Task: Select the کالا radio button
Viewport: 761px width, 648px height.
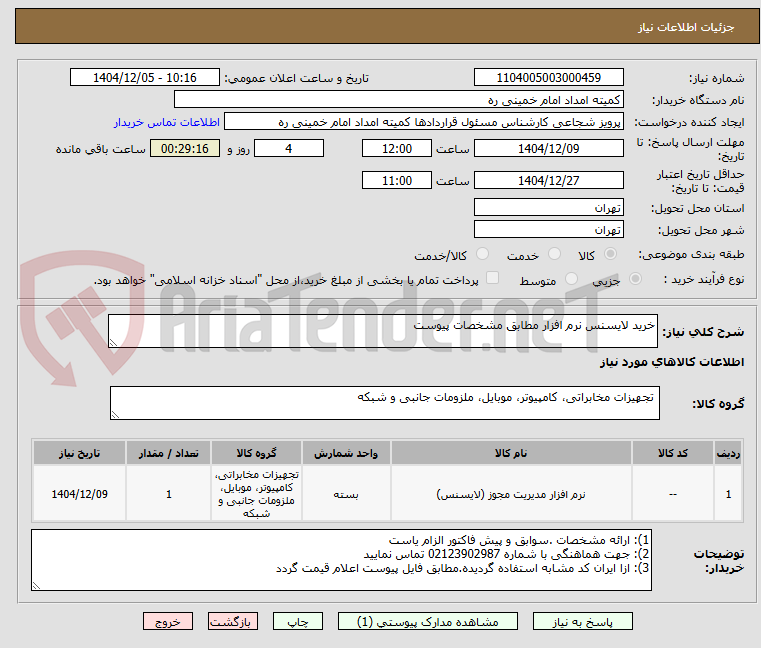Action: 611,253
